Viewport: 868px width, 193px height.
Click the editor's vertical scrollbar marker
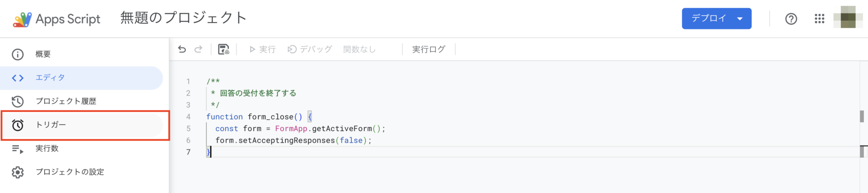click(x=862, y=116)
